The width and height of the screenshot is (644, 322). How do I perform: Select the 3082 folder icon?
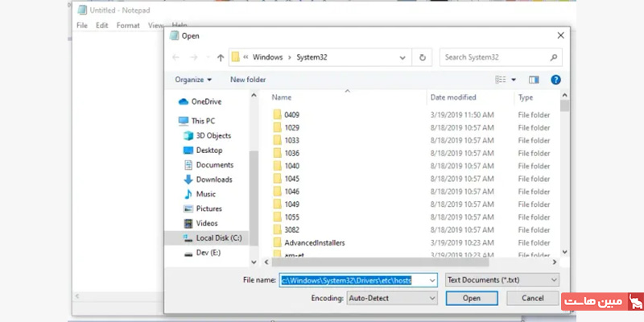point(278,229)
